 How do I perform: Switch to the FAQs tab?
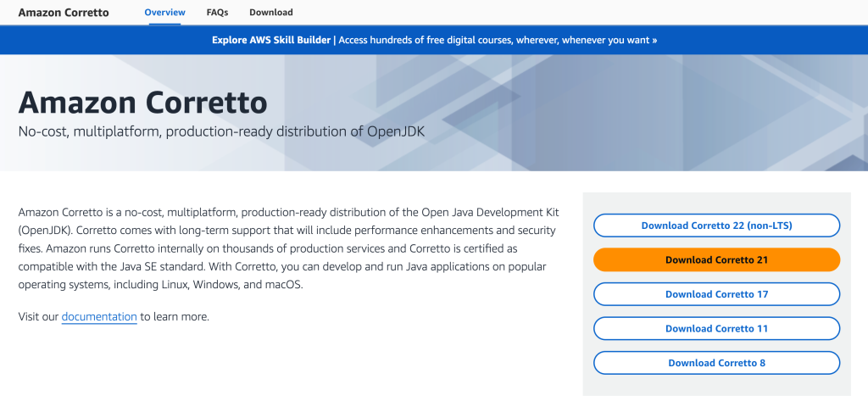(217, 12)
